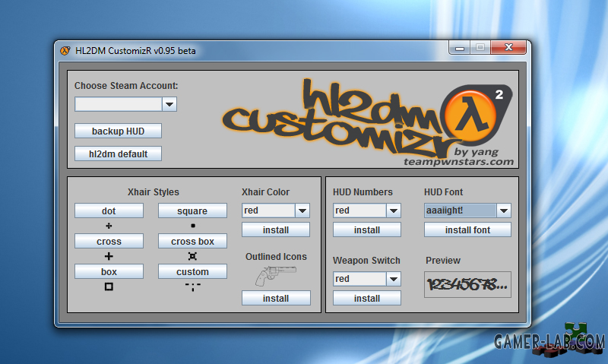Minimize the HL2DM CustomizR window
The image size is (608, 364).
[460, 48]
